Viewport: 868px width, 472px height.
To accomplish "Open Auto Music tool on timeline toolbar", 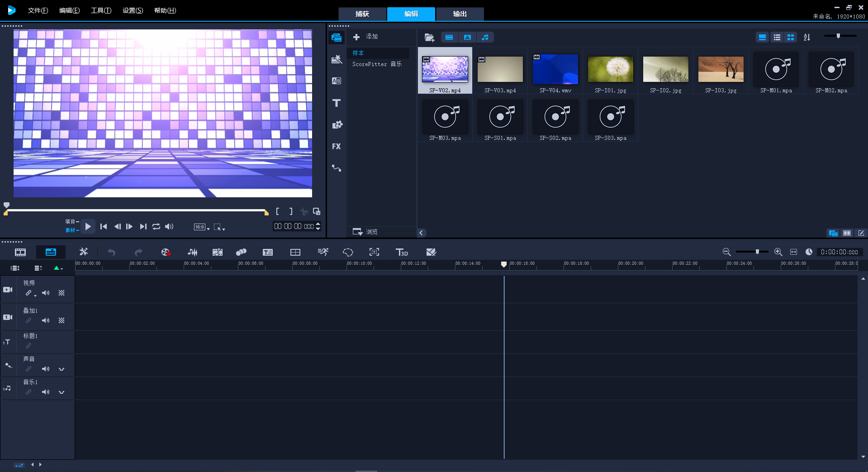I will tap(218, 252).
